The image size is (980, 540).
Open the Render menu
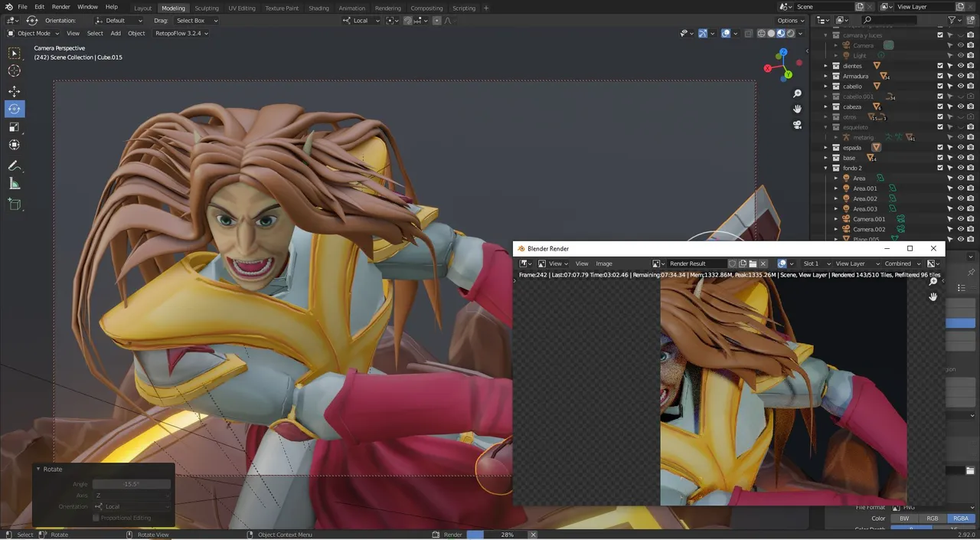click(60, 7)
